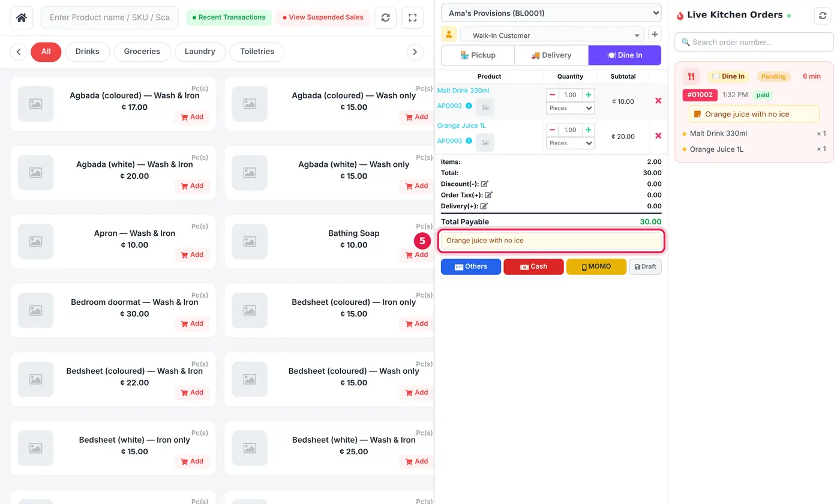Remove Orange Juice 1L with the red X

coord(658,136)
